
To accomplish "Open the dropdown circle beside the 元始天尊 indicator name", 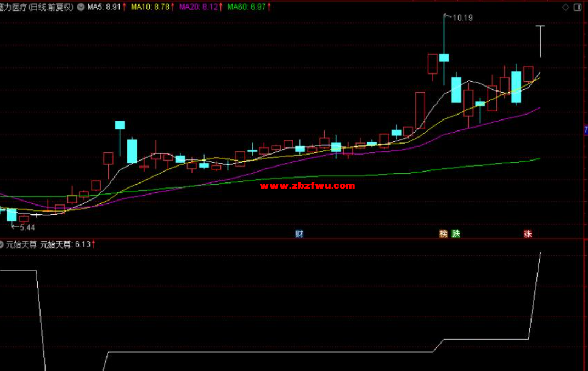I will [x=1, y=245].
